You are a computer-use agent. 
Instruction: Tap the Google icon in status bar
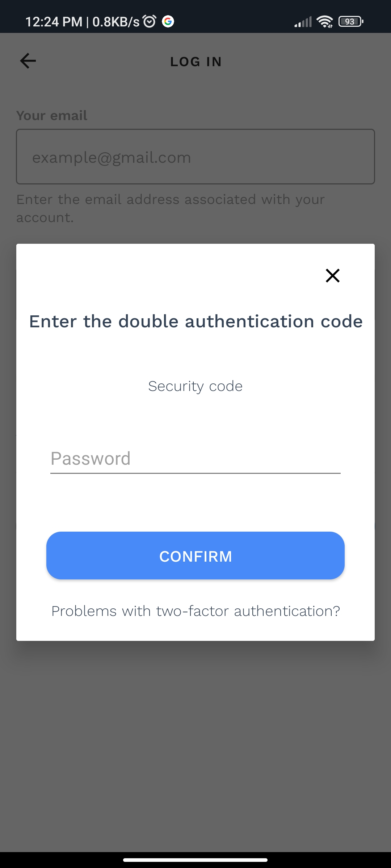[x=168, y=22]
